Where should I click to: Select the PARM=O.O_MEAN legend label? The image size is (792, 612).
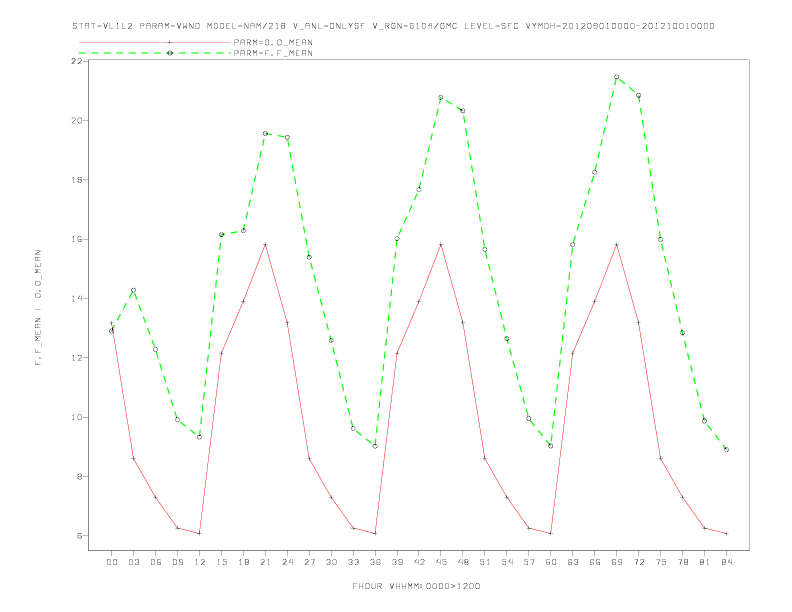[x=273, y=42]
